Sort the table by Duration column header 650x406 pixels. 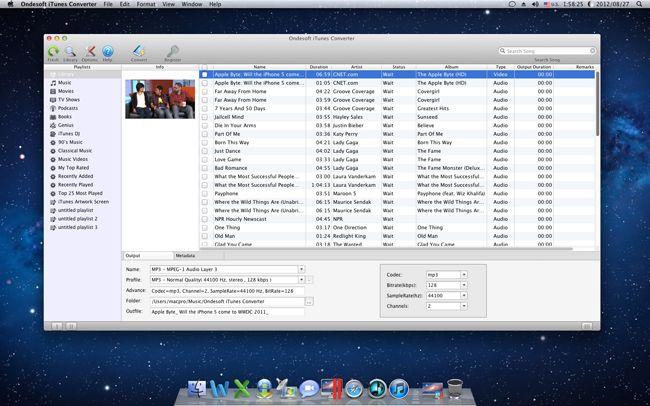[x=319, y=67]
